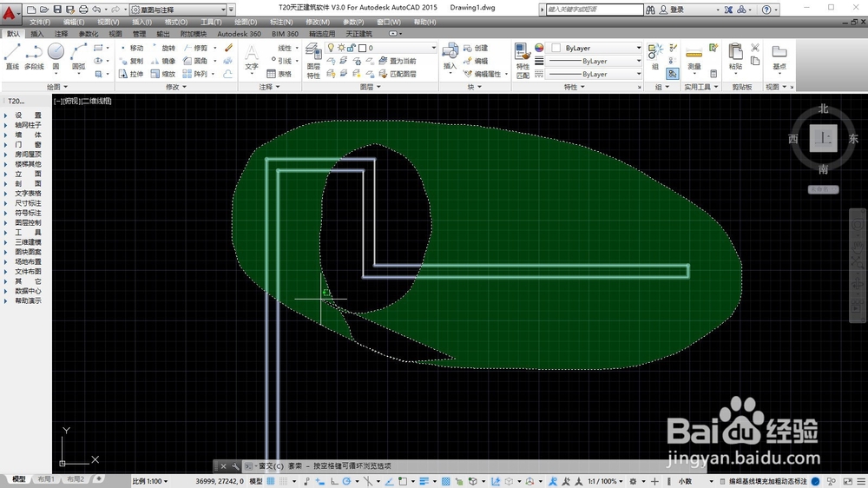
Task: Select the 圆弧 arc tool
Action: (79, 56)
